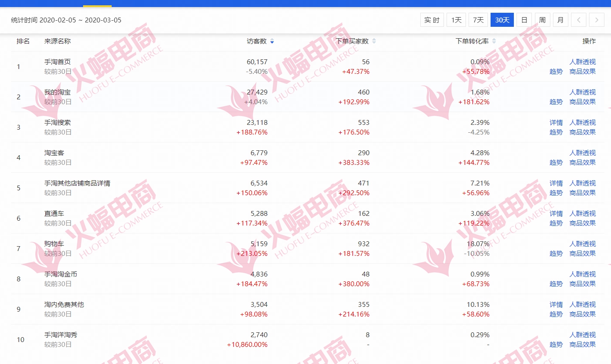Viewport: 611px width, 364px height.
Task: Select source name 购物车
Action: click(x=54, y=244)
